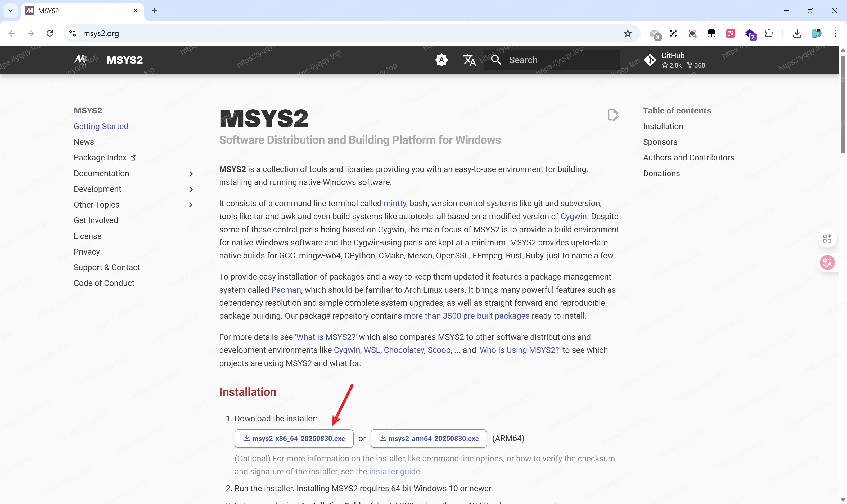Viewport: 847px width, 504px height.
Task: Toggle the light/dark color theme icon
Action: pos(441,60)
